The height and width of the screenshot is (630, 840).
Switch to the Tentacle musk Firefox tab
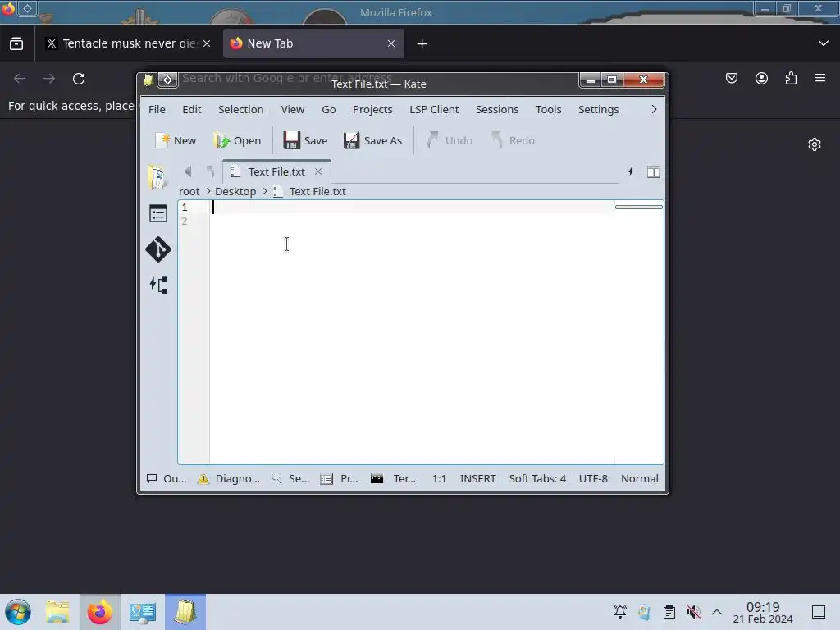(x=127, y=43)
